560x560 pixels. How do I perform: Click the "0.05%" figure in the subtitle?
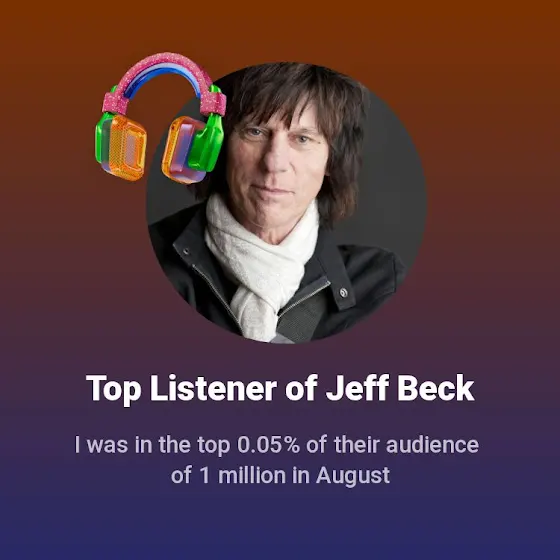[268, 445]
